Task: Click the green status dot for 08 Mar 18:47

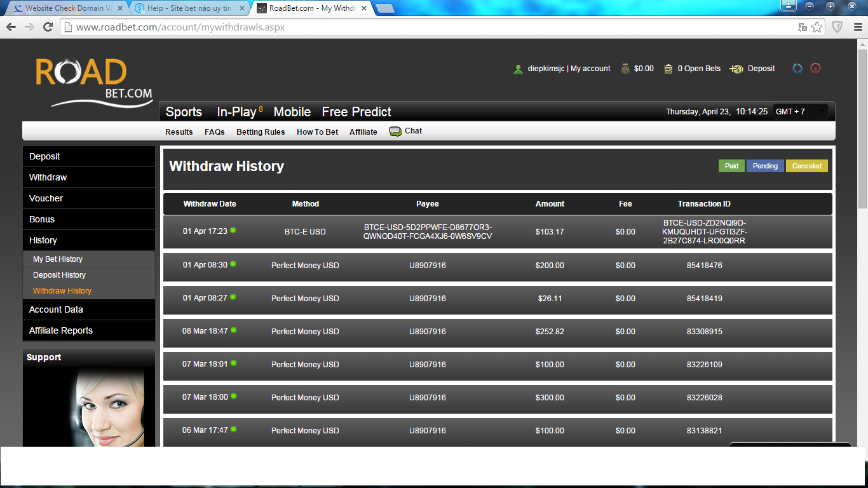Action: pos(233,330)
